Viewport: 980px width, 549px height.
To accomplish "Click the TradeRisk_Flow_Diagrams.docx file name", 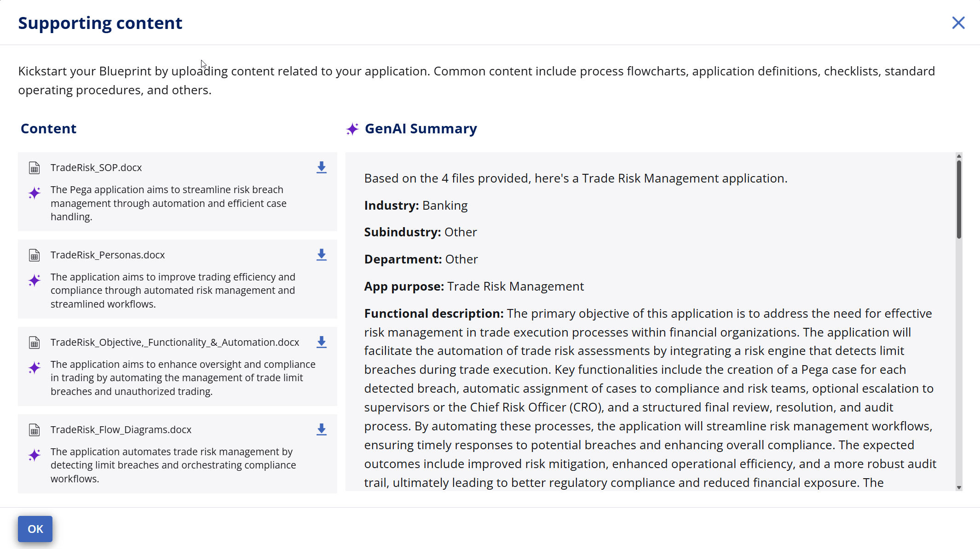I will (x=121, y=429).
